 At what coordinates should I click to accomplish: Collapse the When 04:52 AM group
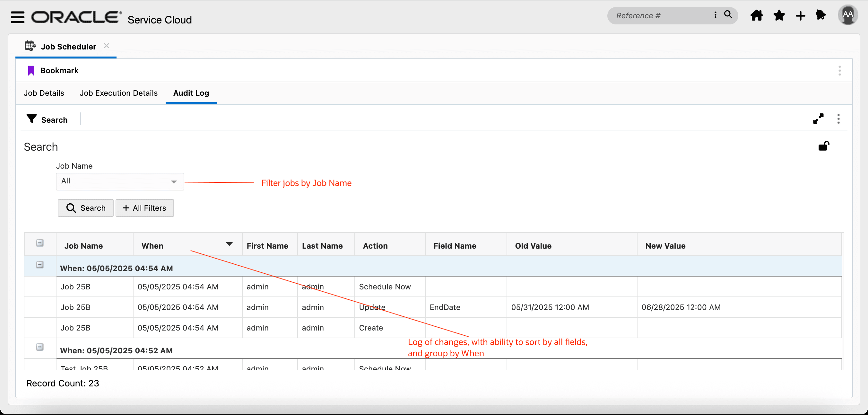coord(40,347)
